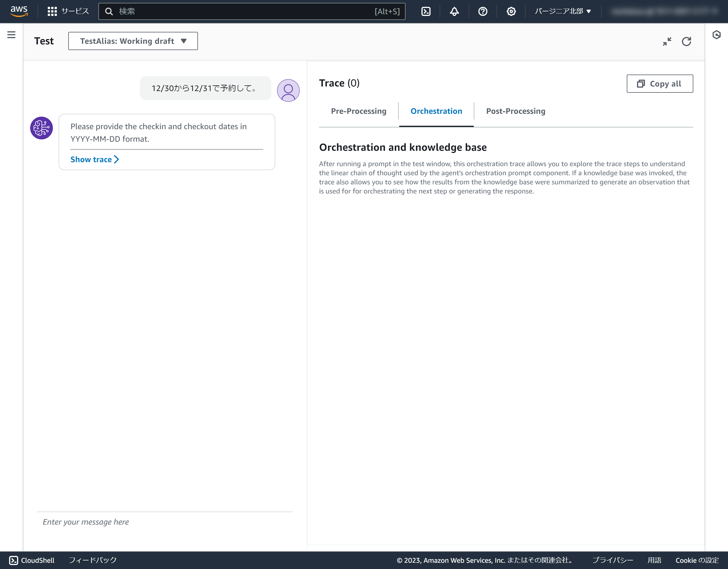Launch CloudShell from top navigation icon
The height and width of the screenshot is (569, 728).
tap(426, 11)
